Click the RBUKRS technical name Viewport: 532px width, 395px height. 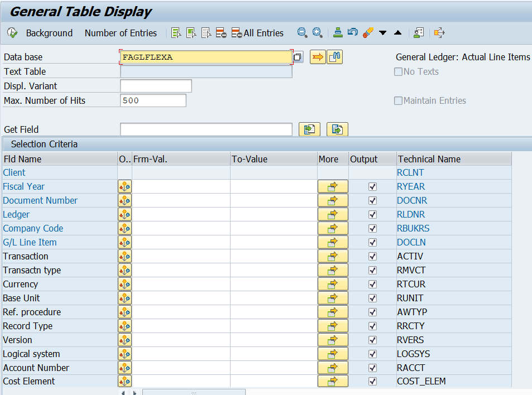[x=413, y=228]
